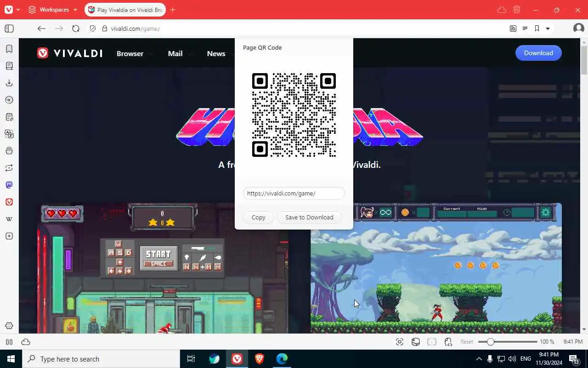The width and height of the screenshot is (588, 368).
Task: Open Vivaldi settings gear icon
Action: point(9,326)
